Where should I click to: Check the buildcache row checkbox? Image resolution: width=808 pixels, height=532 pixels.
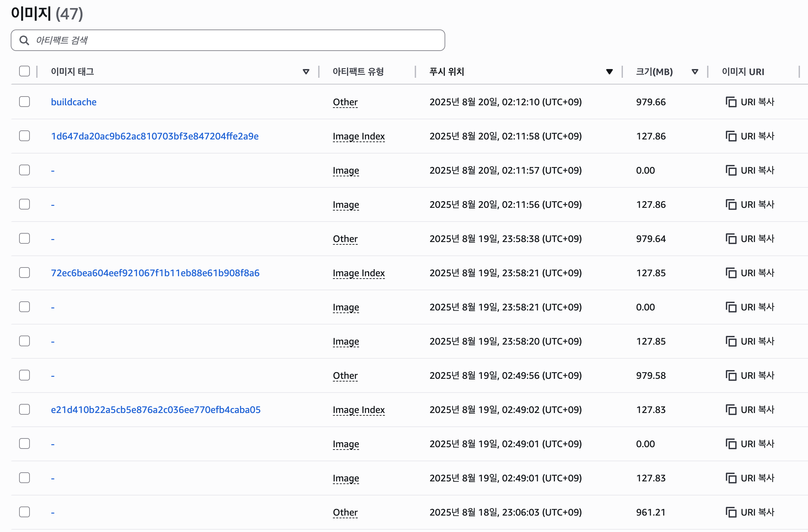coord(24,102)
